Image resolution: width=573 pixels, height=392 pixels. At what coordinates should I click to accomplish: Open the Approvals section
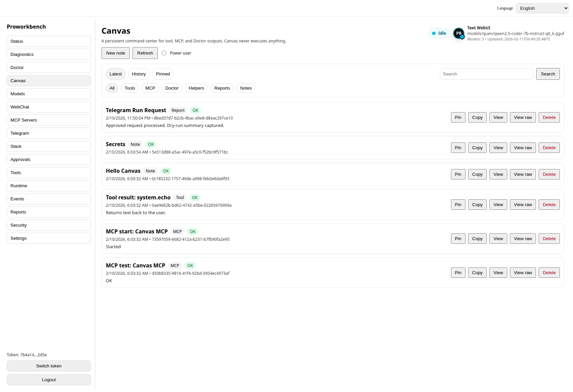(x=49, y=159)
